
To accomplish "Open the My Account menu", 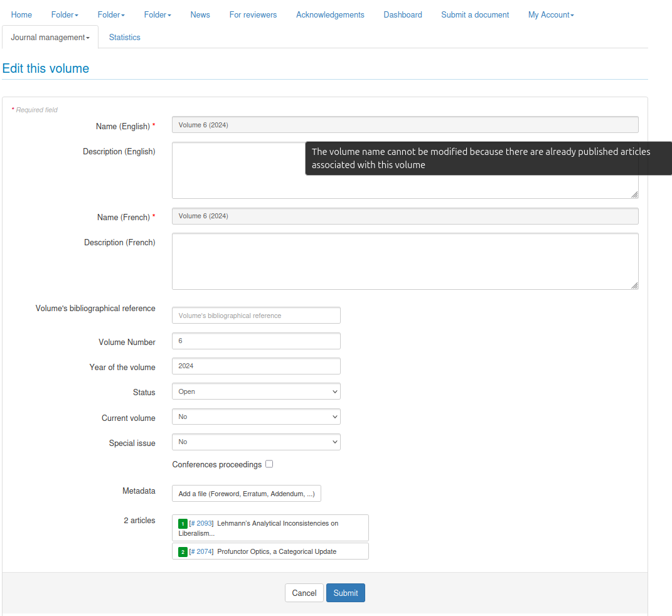I will [551, 14].
